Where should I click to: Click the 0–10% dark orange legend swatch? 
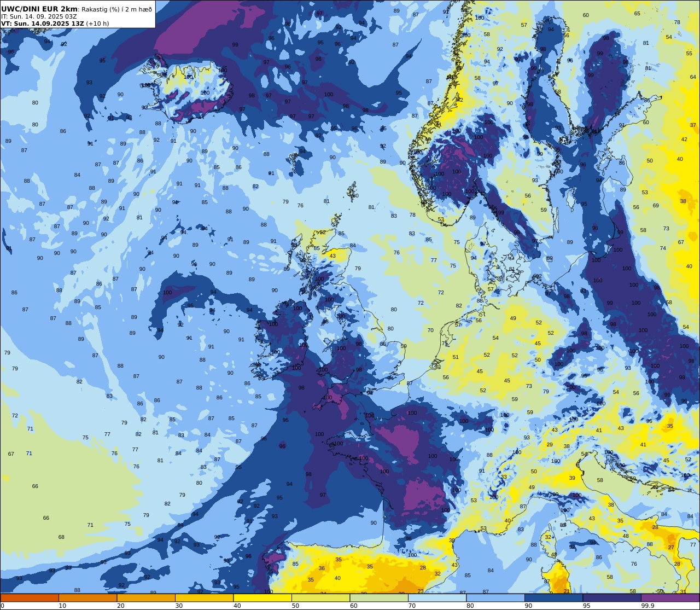[x=30, y=598]
